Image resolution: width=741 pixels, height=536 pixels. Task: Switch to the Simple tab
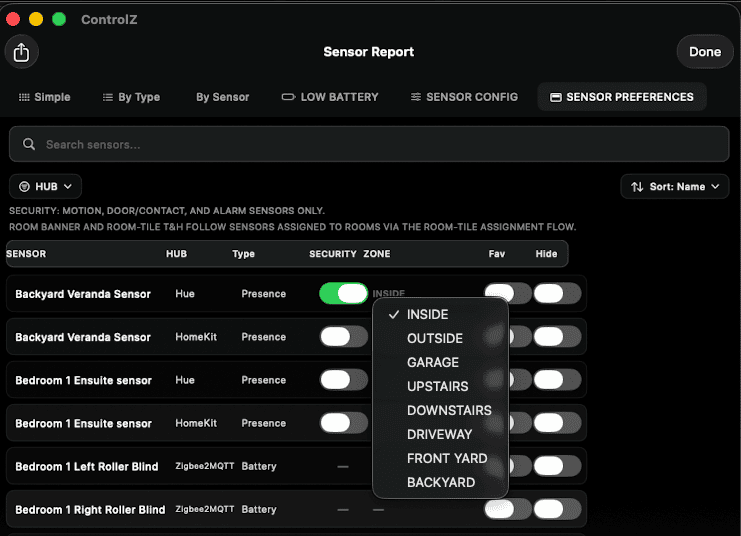45,97
